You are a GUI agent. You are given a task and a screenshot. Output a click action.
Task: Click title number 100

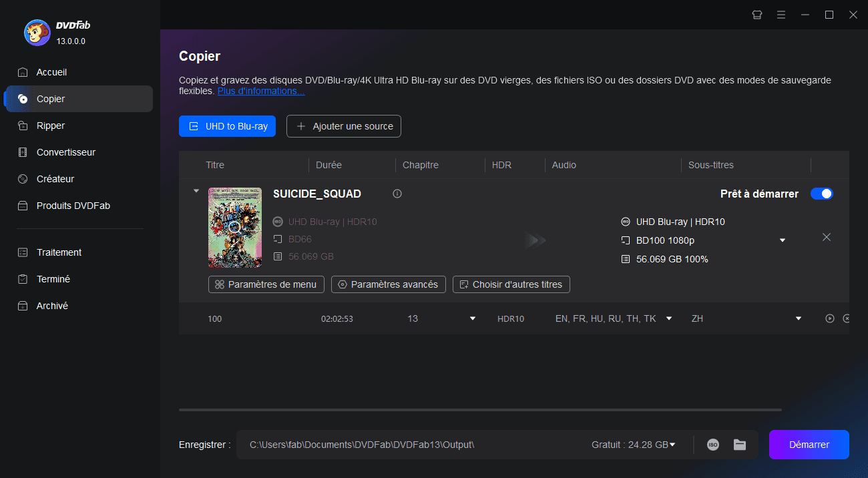(215, 319)
